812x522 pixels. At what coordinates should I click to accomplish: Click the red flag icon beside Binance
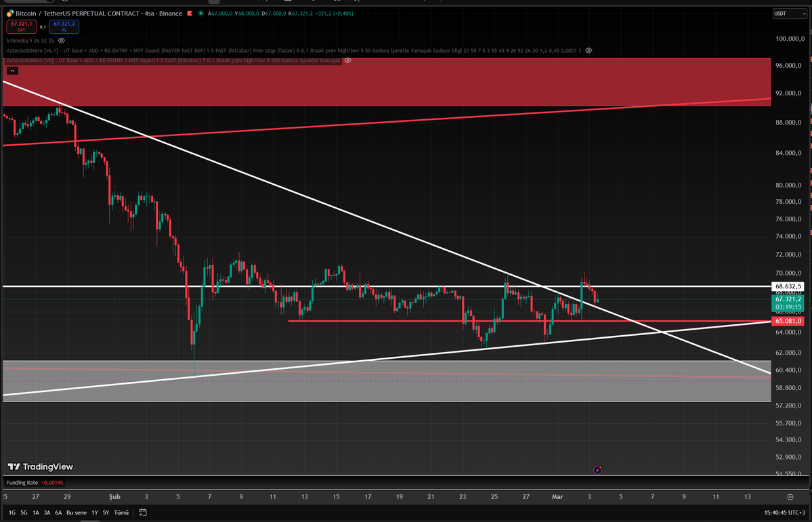coord(190,14)
